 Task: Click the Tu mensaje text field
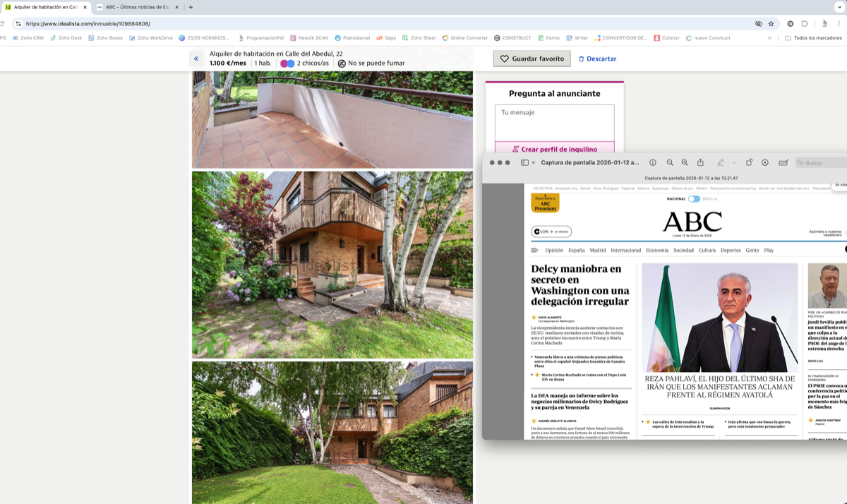pyautogui.click(x=554, y=121)
